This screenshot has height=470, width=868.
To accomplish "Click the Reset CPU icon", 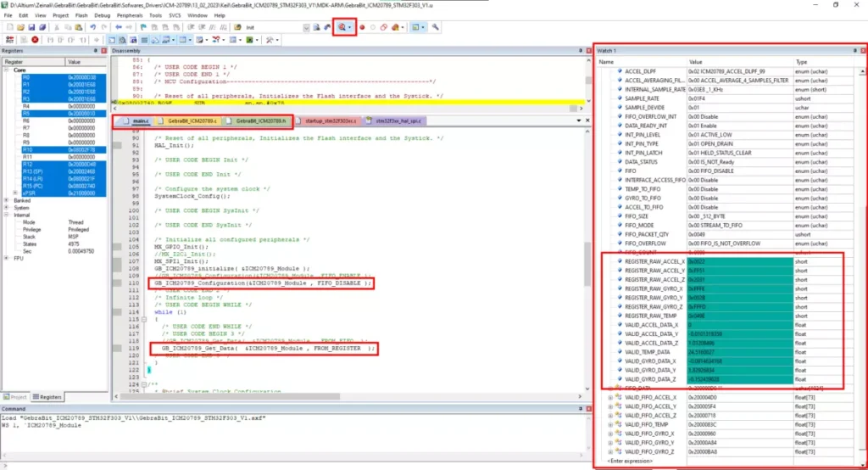I will (9, 40).
